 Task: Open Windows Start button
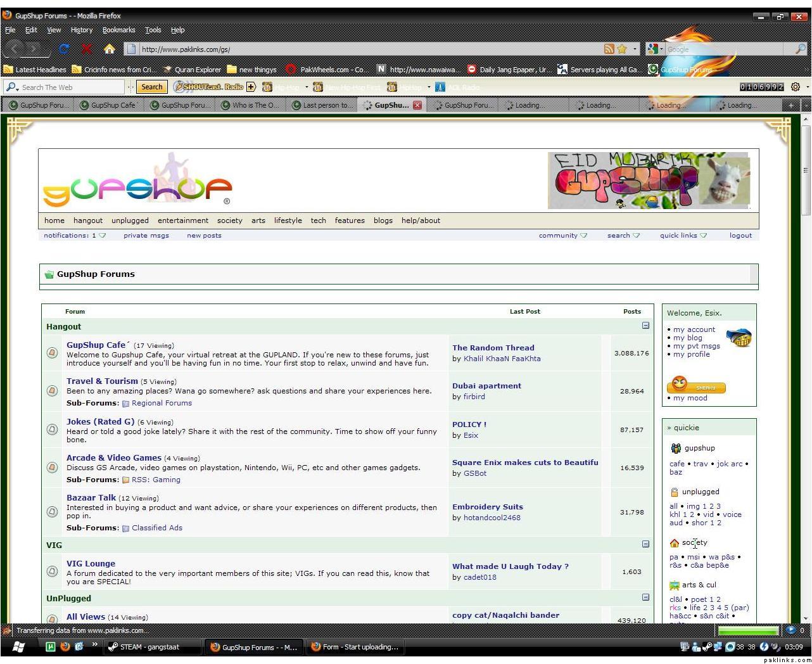coord(18,647)
